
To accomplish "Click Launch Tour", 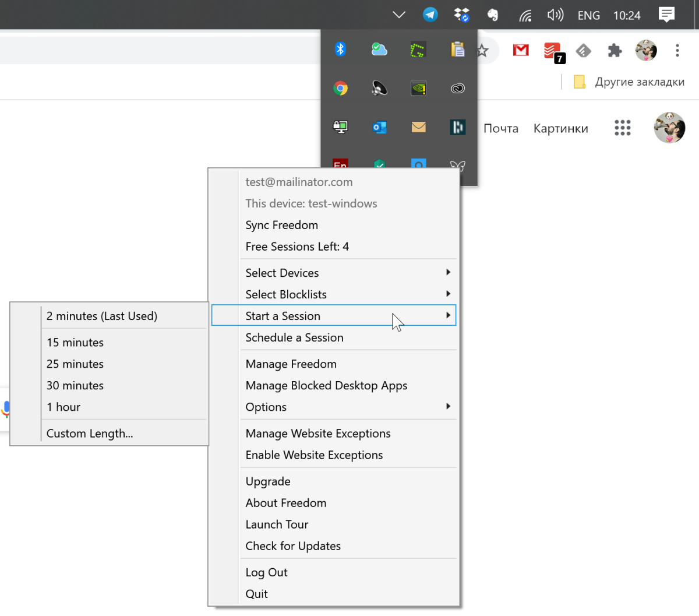I will (x=334, y=525).
